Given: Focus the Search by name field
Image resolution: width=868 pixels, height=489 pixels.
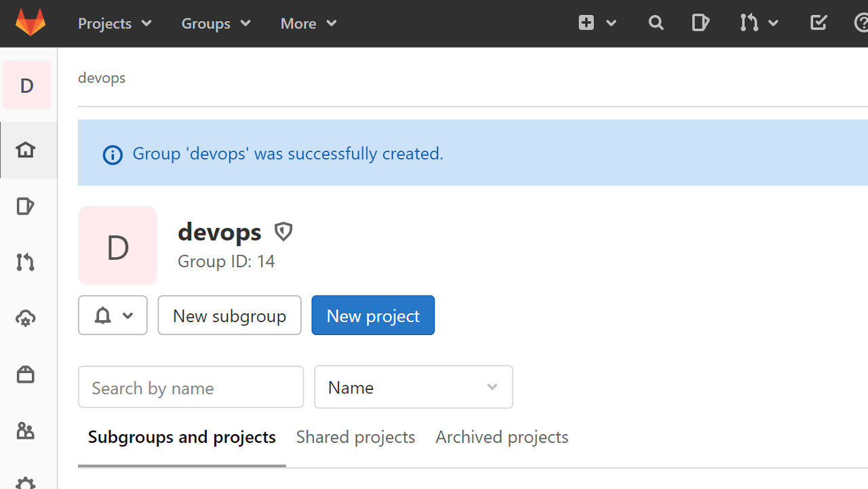Looking at the screenshot, I should tap(191, 387).
